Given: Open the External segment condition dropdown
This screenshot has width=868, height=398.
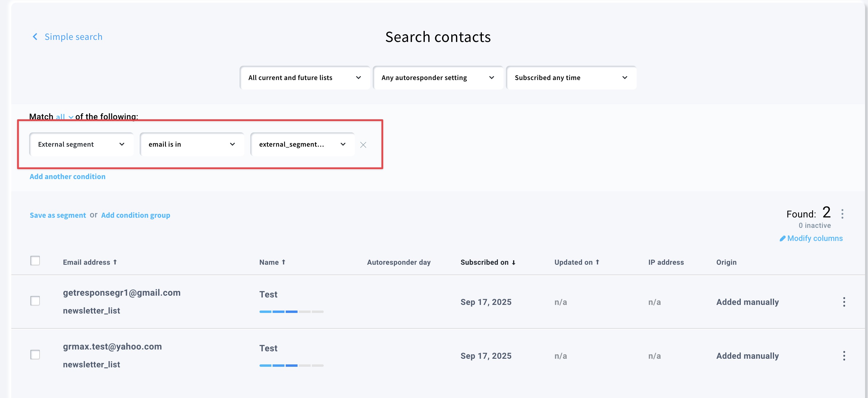Looking at the screenshot, I should click(81, 144).
